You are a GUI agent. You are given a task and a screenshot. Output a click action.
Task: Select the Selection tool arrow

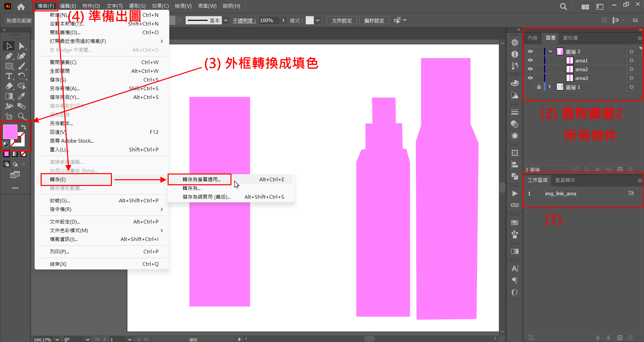click(x=9, y=46)
